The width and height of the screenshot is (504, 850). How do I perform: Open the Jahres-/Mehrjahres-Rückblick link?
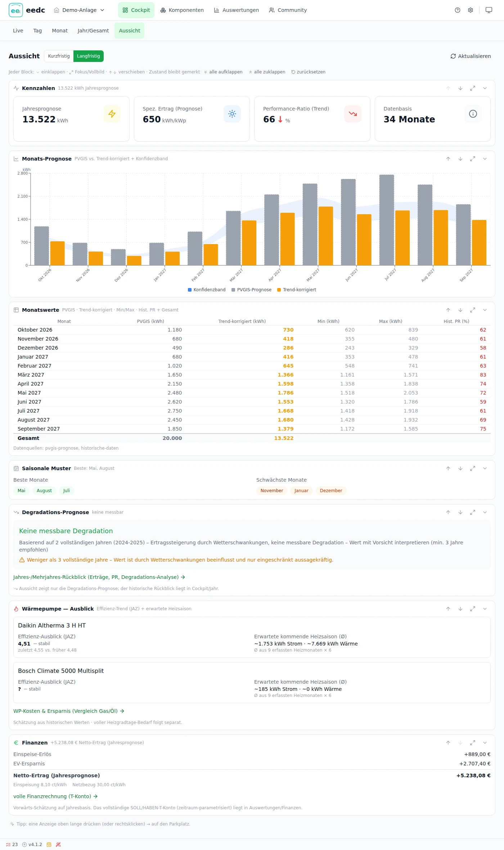tap(99, 577)
